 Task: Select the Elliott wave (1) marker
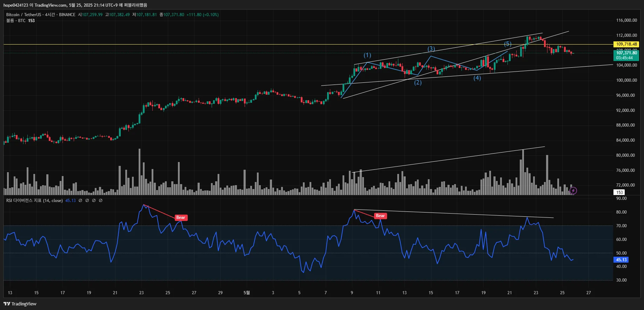[x=367, y=55]
